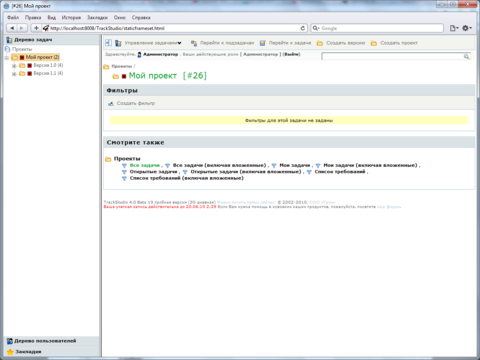480x360 pixels.
Task: Open the История browser menu
Action: (x=71, y=17)
